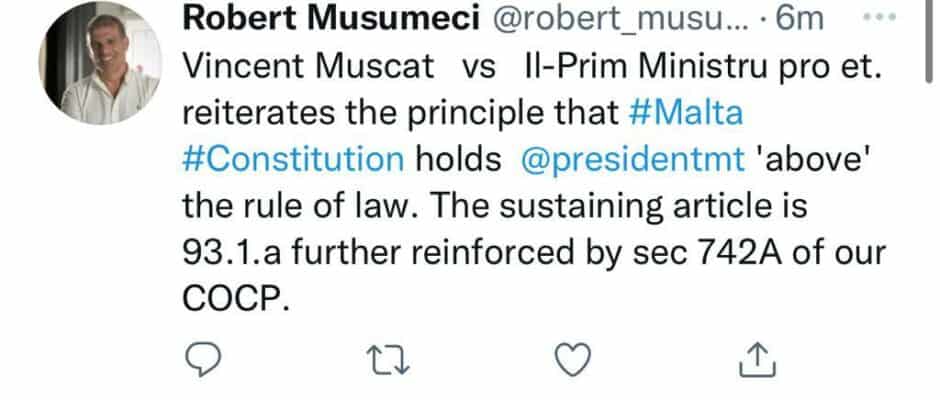Screen dimensions: 940x400
Task: Click 'reiterates the principle that' text
Action: pyautogui.click(x=403, y=112)
